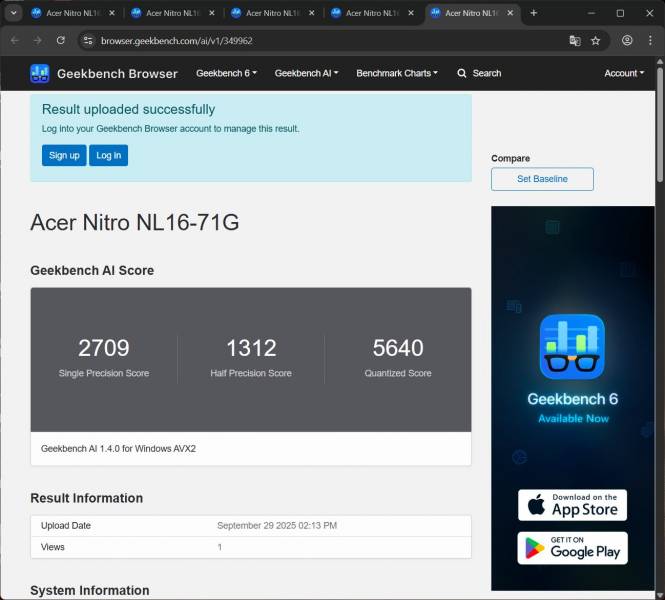Screen dimensions: 665x600
Task: Open the browser three-dot menu
Action: click(650, 40)
